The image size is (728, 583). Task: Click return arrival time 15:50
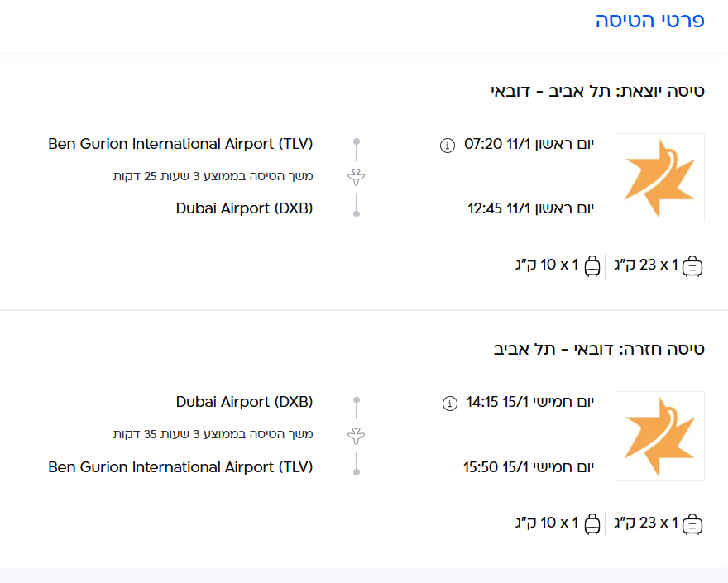click(480, 467)
